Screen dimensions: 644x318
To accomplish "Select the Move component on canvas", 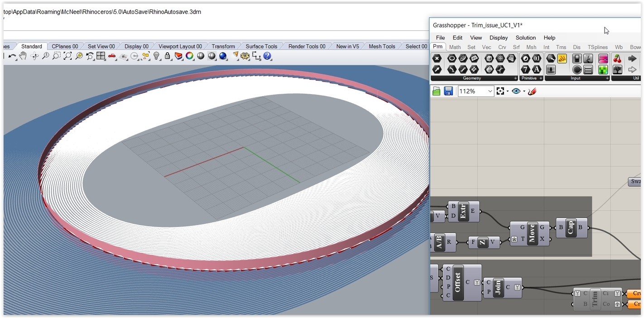I will [530, 234].
